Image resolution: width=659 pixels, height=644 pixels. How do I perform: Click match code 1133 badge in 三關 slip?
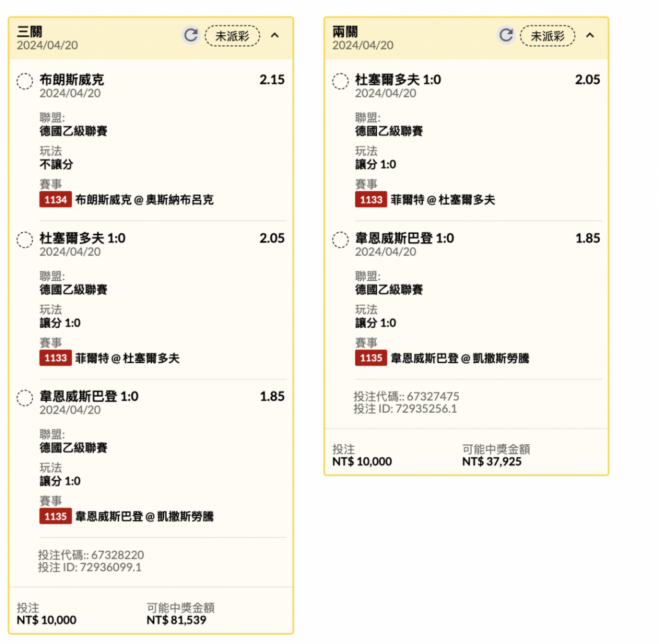pyautogui.click(x=55, y=358)
